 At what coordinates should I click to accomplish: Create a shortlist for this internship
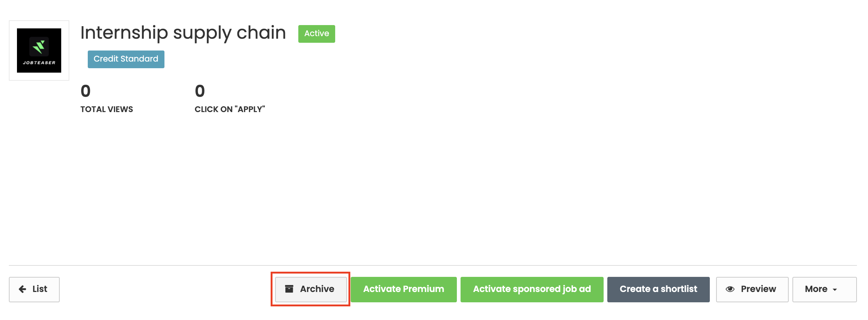coord(658,289)
